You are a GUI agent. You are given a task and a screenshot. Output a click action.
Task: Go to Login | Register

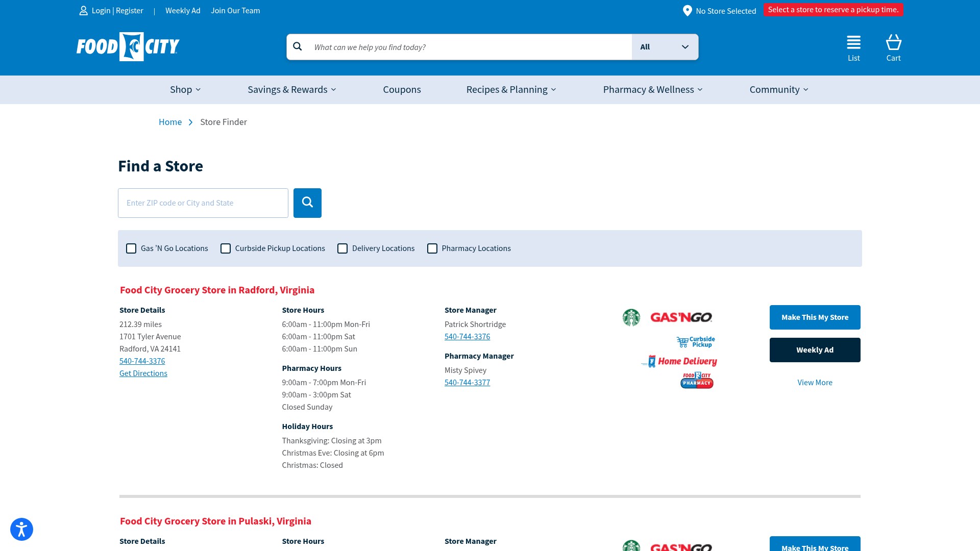[x=117, y=11]
